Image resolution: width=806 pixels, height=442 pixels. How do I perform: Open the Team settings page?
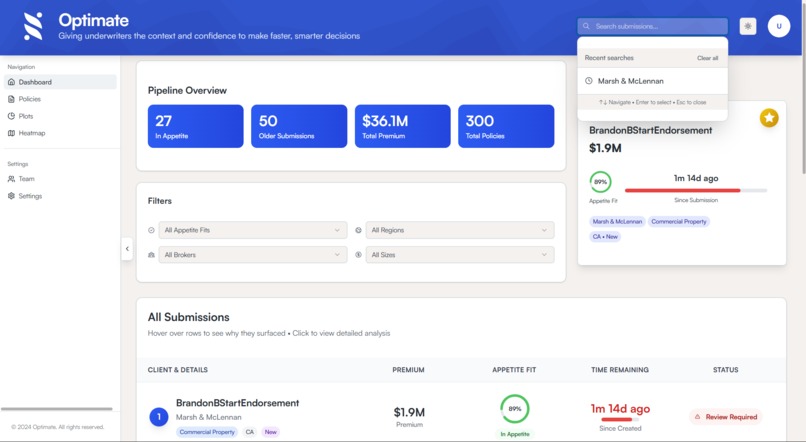[x=60, y=179]
